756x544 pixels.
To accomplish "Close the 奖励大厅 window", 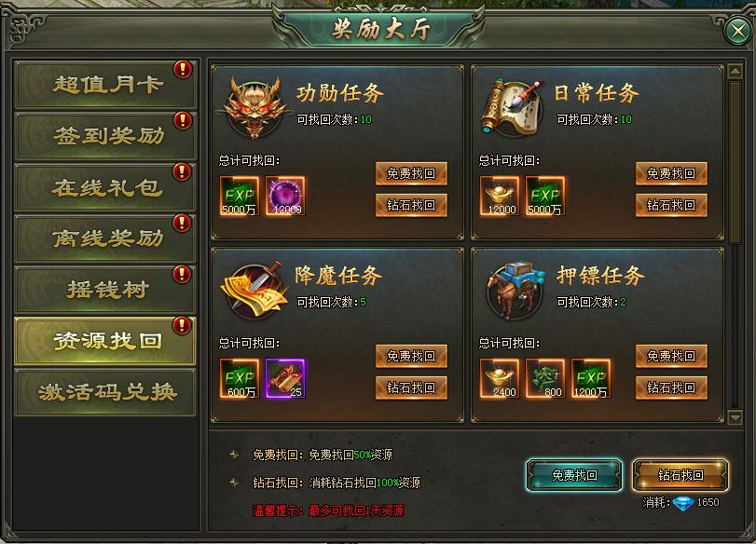I will click(x=737, y=32).
